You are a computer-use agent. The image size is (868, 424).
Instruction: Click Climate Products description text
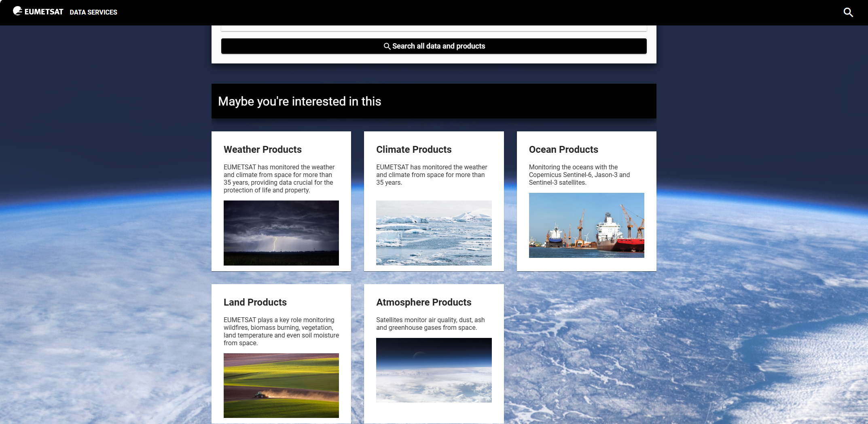pyautogui.click(x=432, y=175)
